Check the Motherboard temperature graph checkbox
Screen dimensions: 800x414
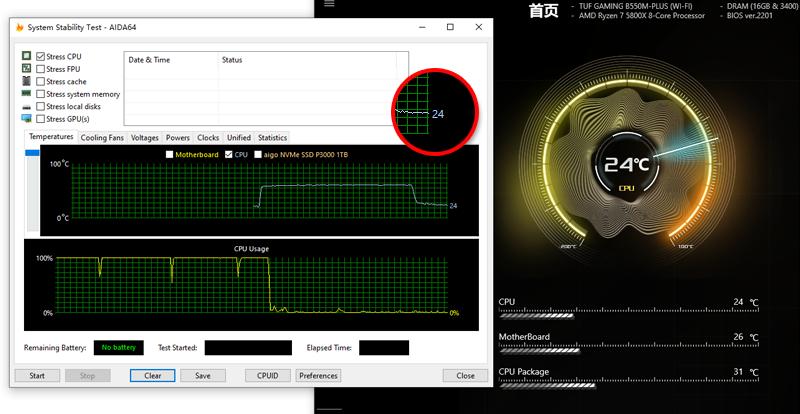[169, 154]
